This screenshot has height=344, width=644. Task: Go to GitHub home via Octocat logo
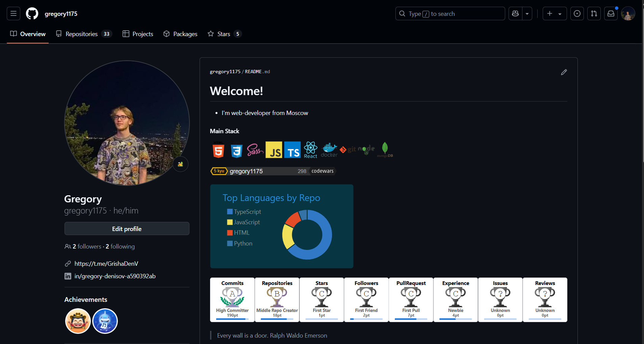pyautogui.click(x=32, y=13)
